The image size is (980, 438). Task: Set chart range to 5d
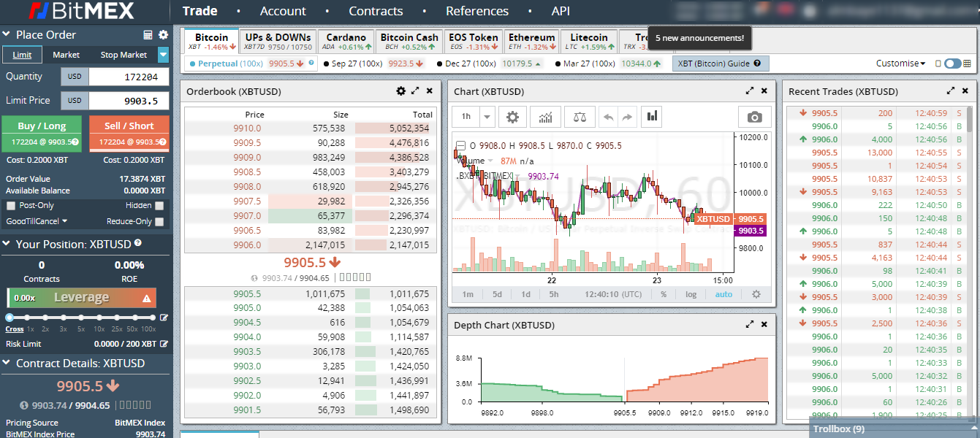[497, 295]
